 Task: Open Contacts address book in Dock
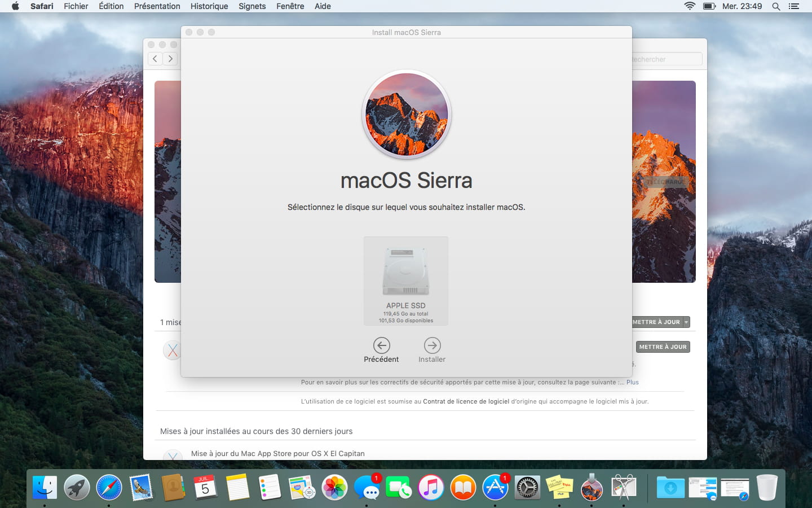point(173,487)
